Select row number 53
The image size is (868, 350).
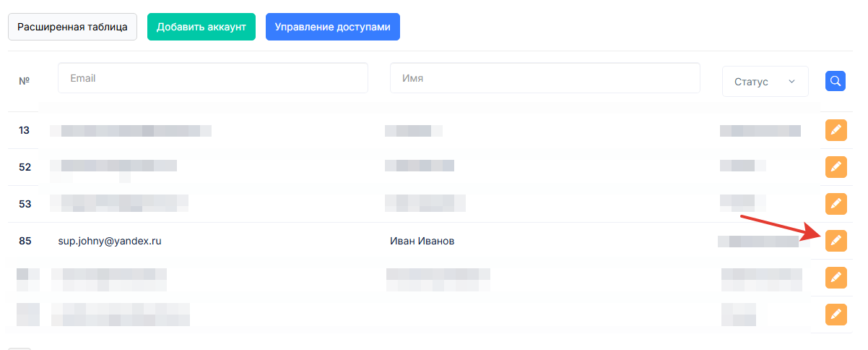point(25,204)
